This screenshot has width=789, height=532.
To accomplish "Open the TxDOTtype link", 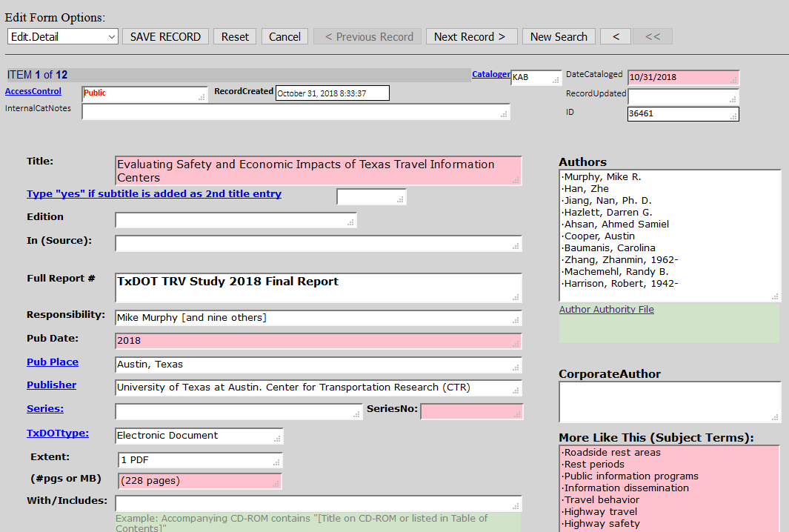I will (x=58, y=433).
